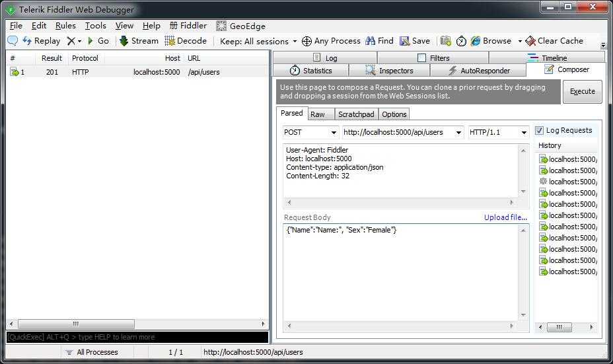Open the View menu
The image size is (613, 364).
click(x=124, y=26)
